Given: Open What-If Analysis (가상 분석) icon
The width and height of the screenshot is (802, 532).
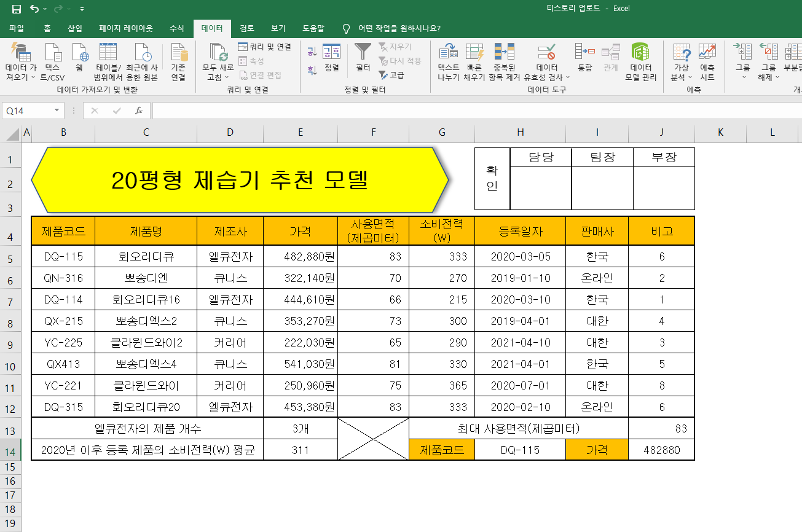Looking at the screenshot, I should click(x=682, y=53).
